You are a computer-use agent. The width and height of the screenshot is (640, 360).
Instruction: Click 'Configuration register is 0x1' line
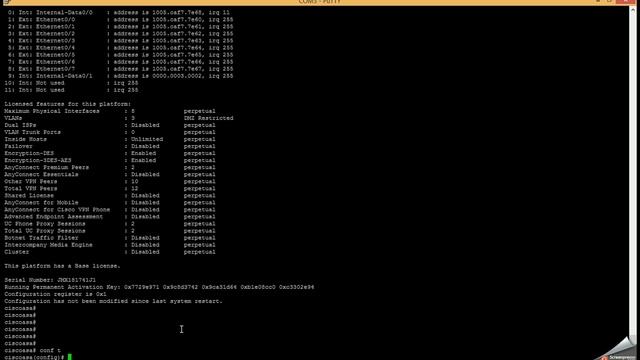coord(56,294)
